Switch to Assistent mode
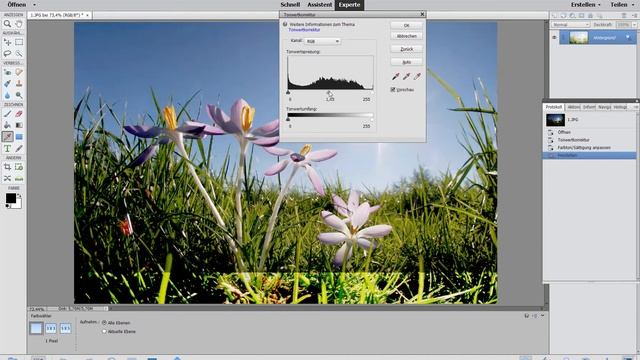This screenshot has height=360, width=640. point(320,4)
